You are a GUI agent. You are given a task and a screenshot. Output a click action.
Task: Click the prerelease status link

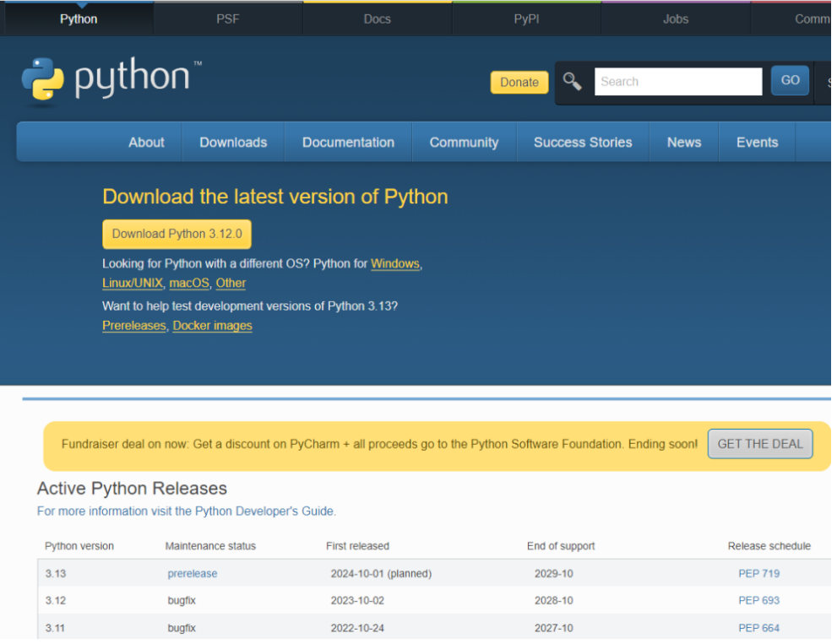click(x=193, y=574)
